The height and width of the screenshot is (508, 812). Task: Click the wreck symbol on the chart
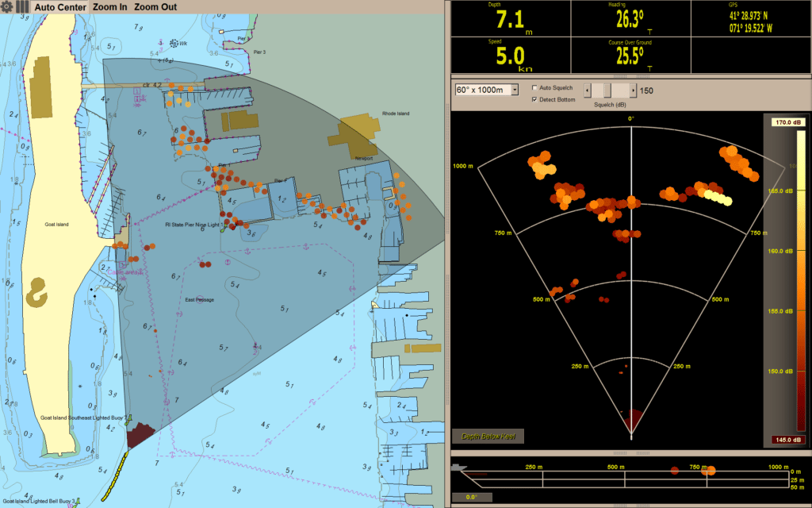click(x=173, y=43)
